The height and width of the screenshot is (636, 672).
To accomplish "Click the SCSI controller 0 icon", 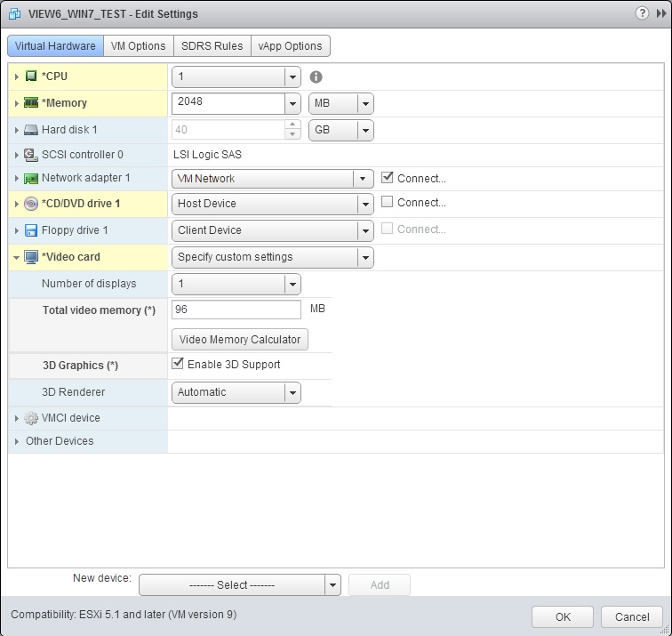I will (31, 155).
